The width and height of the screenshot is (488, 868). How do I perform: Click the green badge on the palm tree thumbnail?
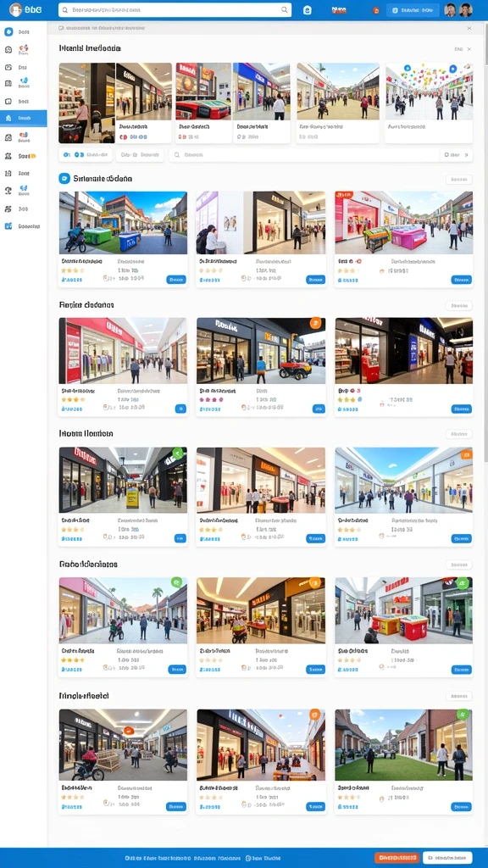pyautogui.click(x=176, y=582)
